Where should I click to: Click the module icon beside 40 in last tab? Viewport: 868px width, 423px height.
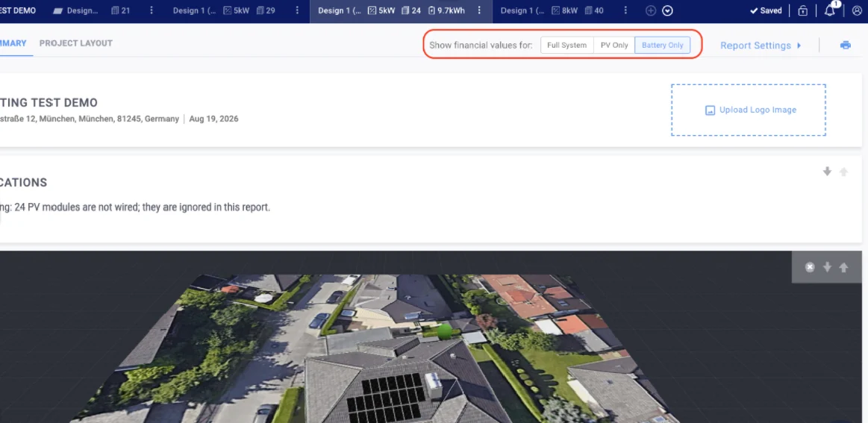point(587,10)
